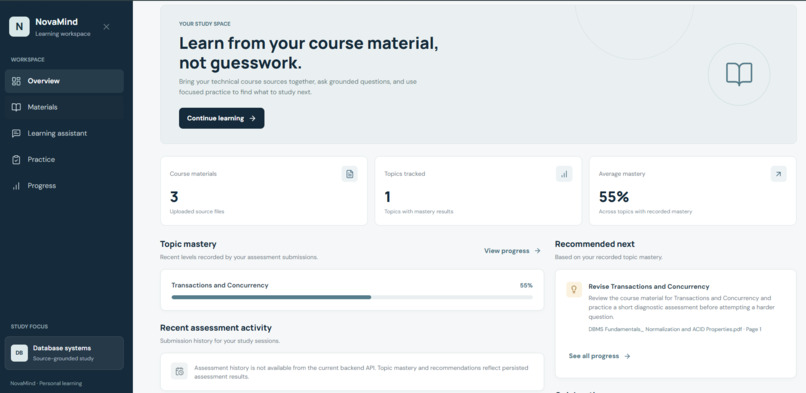Click the Topic mastery heading
The image size is (806, 393).
click(x=188, y=244)
